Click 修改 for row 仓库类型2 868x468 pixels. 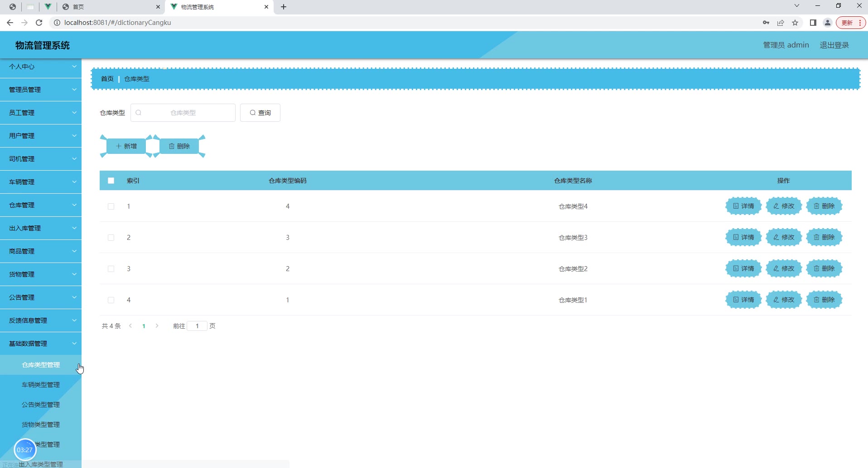[x=784, y=268]
